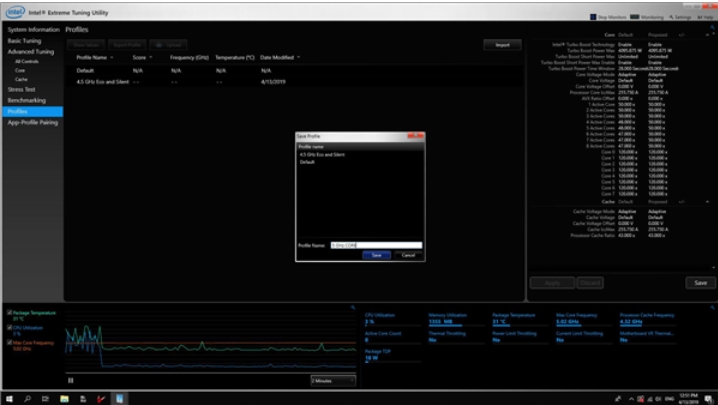Click settings panel scrollbar up arrow
This screenshot has width=718, height=405.
tap(713, 35)
